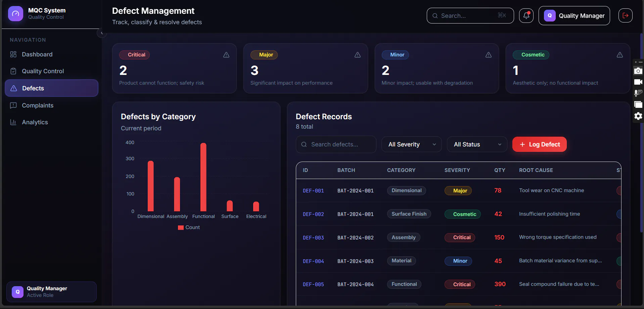The width and height of the screenshot is (644, 309).
Task: Click the Assembly bar in the chart
Action: click(x=177, y=194)
